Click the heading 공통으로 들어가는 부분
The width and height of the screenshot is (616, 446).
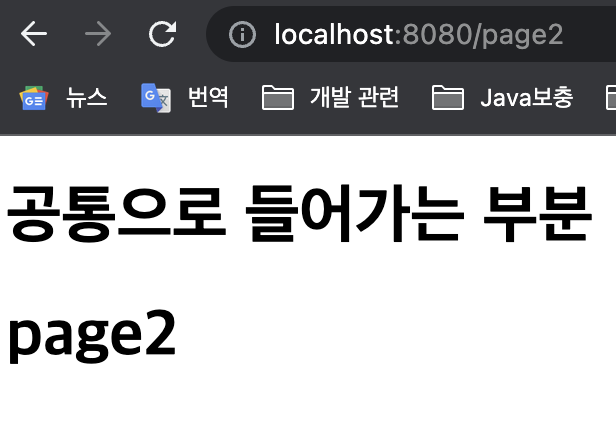pyautogui.click(x=300, y=213)
